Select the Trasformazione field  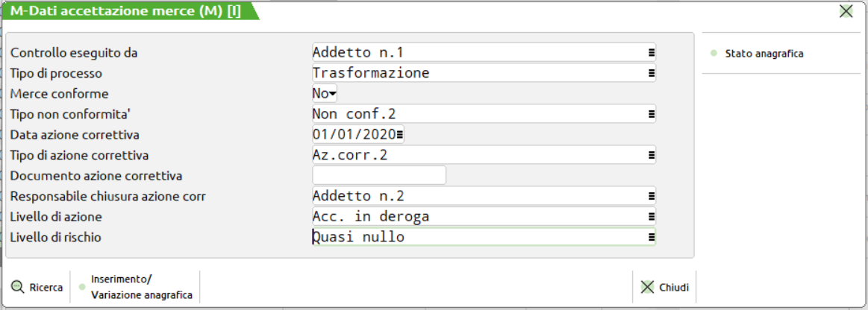point(478,73)
